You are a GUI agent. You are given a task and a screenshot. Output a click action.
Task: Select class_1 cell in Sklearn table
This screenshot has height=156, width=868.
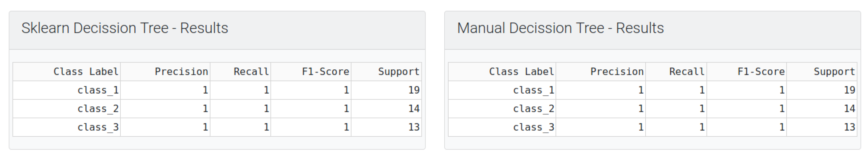(98, 90)
